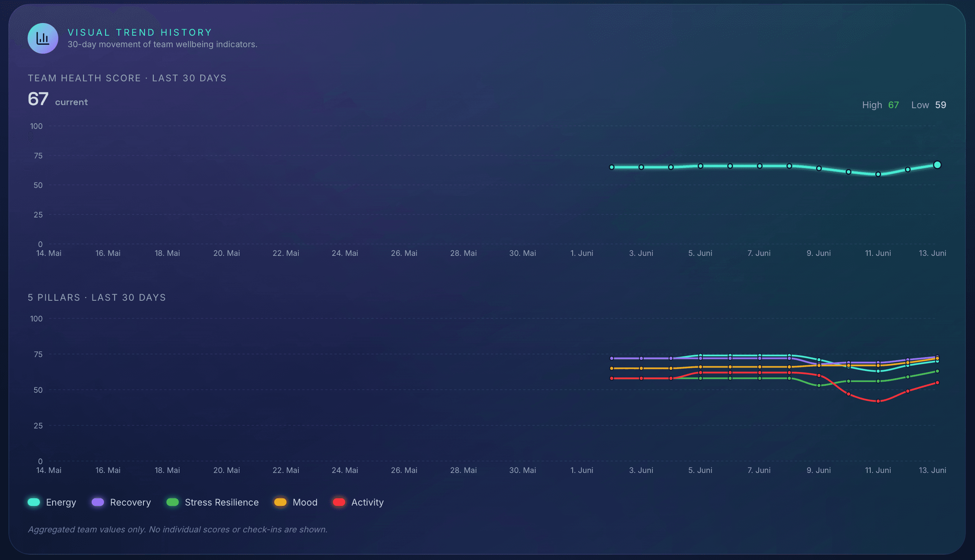Toggle the Mood series label in the legend

coord(305,502)
